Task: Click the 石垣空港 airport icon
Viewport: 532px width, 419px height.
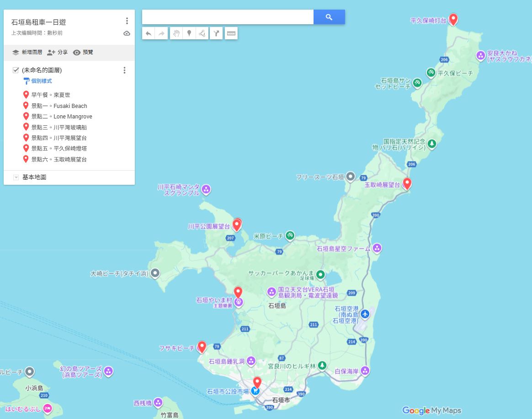Action: 365,314
